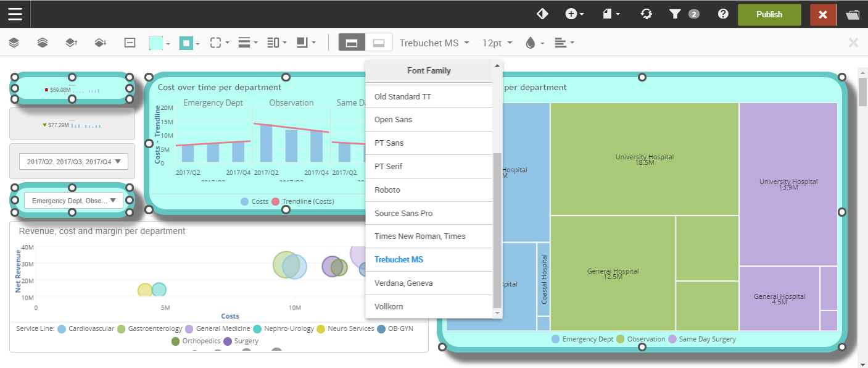Choose Open Sans font option
The height and width of the screenshot is (368, 868).
393,120
